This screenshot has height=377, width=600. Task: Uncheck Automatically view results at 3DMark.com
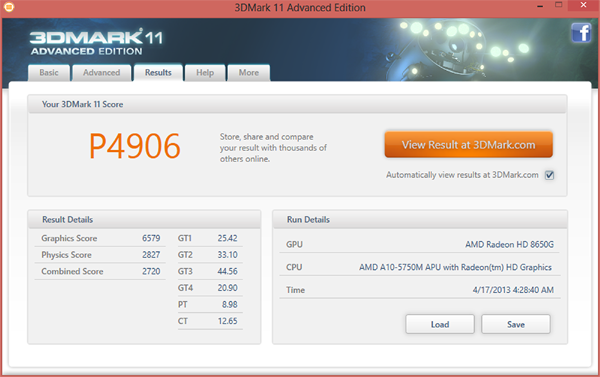tap(549, 175)
